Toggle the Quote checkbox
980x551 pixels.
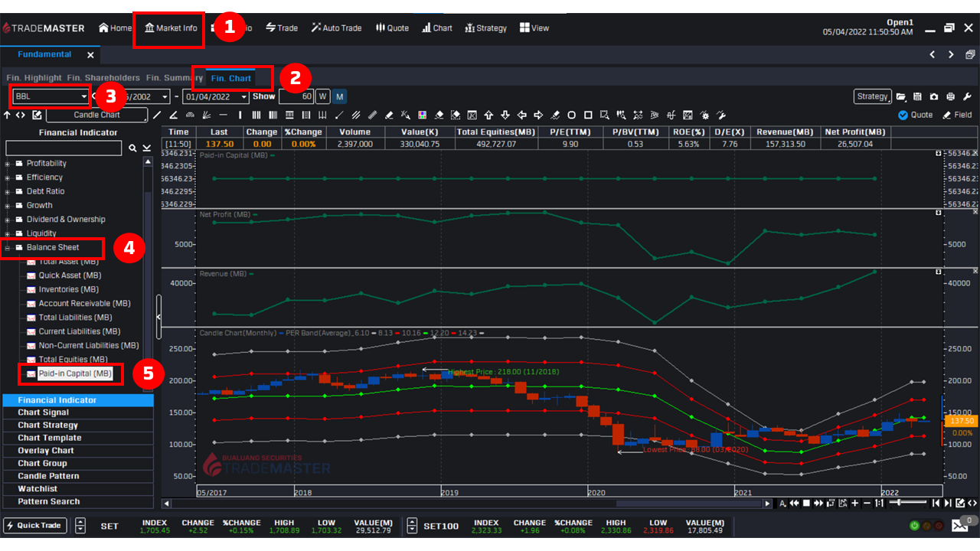pyautogui.click(x=903, y=115)
